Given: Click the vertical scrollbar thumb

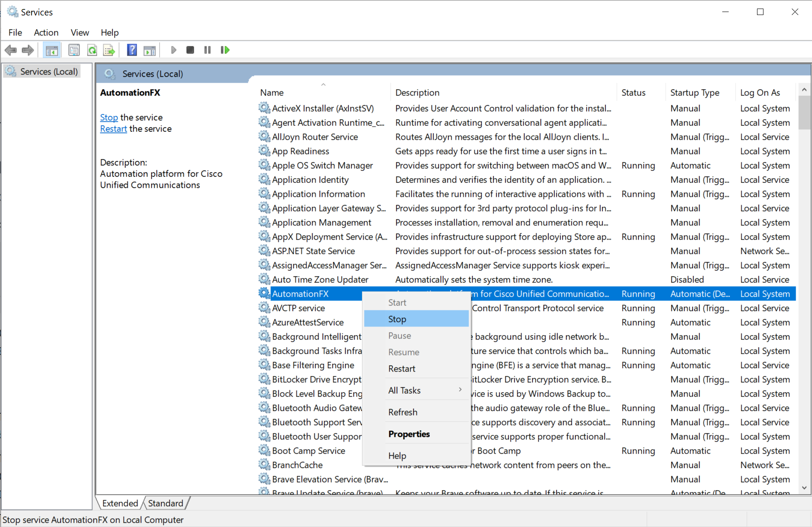Looking at the screenshot, I should pos(804,112).
